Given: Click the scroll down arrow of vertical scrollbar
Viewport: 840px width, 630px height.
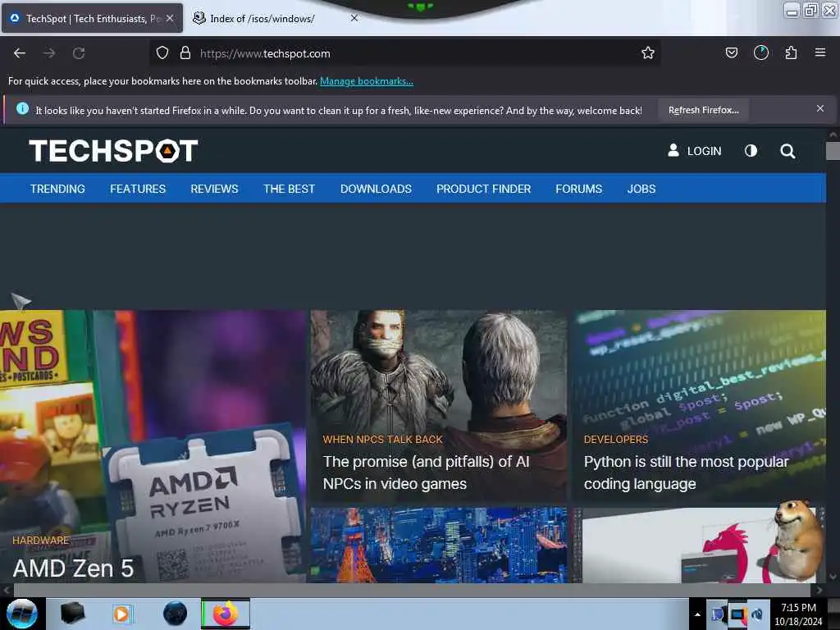Looking at the screenshot, I should (833, 577).
